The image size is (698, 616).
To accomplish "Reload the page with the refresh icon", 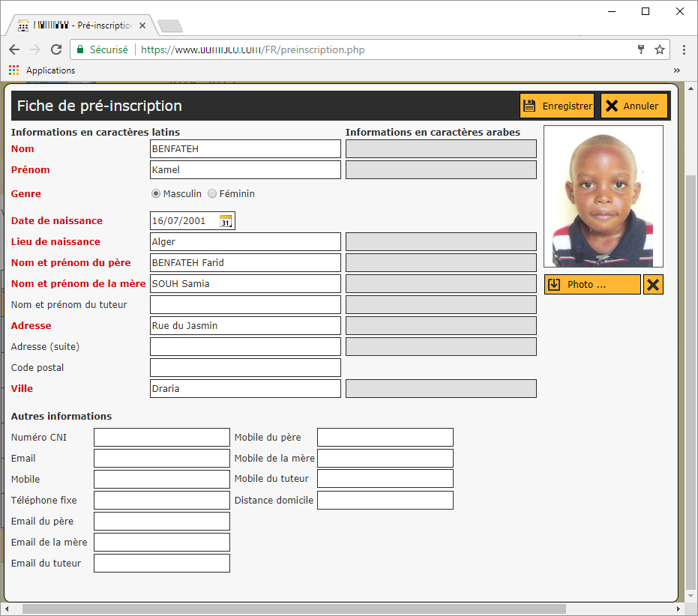I will [56, 49].
